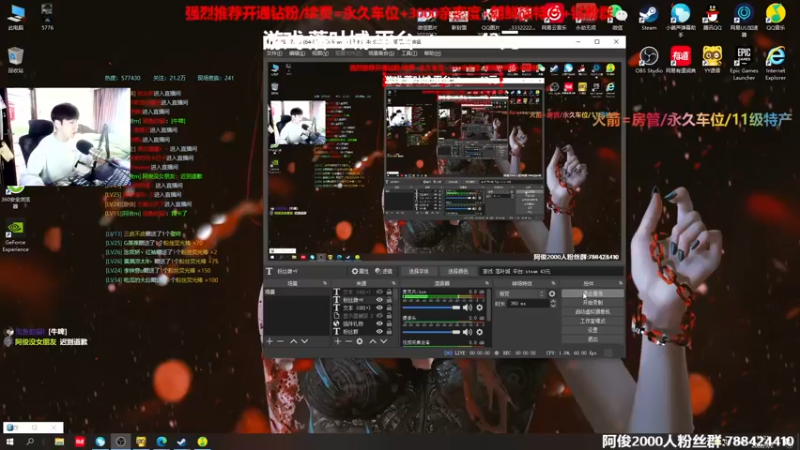Open the YY语音 desktop icon
This screenshot has width=800, height=450.
tap(712, 60)
